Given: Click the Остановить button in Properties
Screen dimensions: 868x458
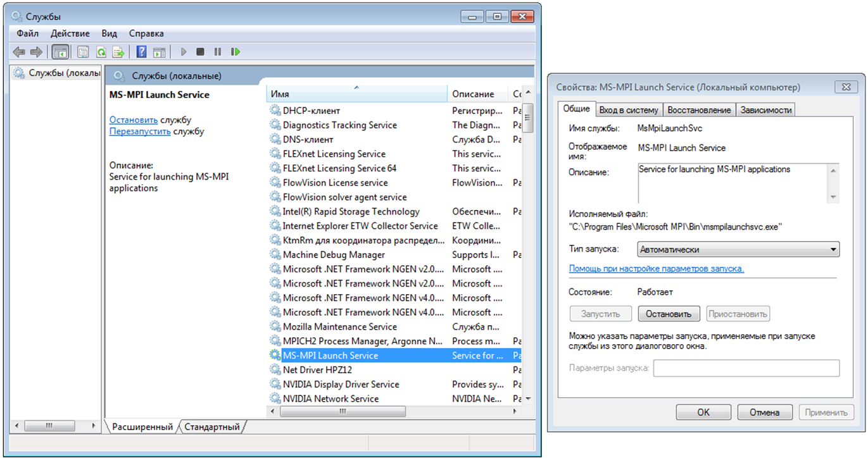Looking at the screenshot, I should tap(669, 314).
